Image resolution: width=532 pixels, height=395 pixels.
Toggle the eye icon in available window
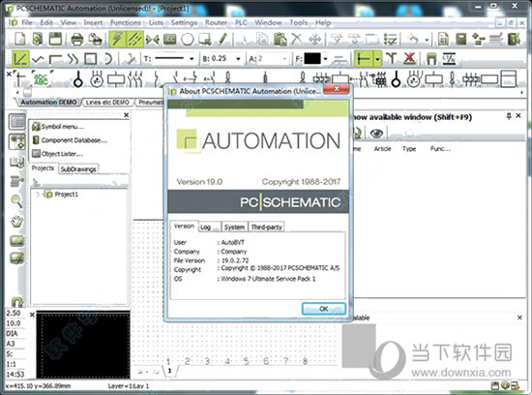[x=376, y=134]
